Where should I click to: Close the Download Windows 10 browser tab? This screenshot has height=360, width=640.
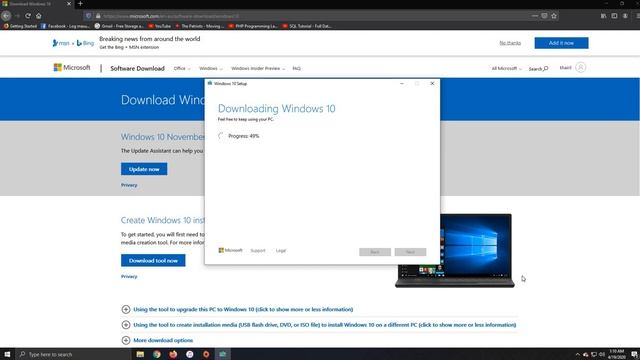pyautogui.click(x=69, y=4)
